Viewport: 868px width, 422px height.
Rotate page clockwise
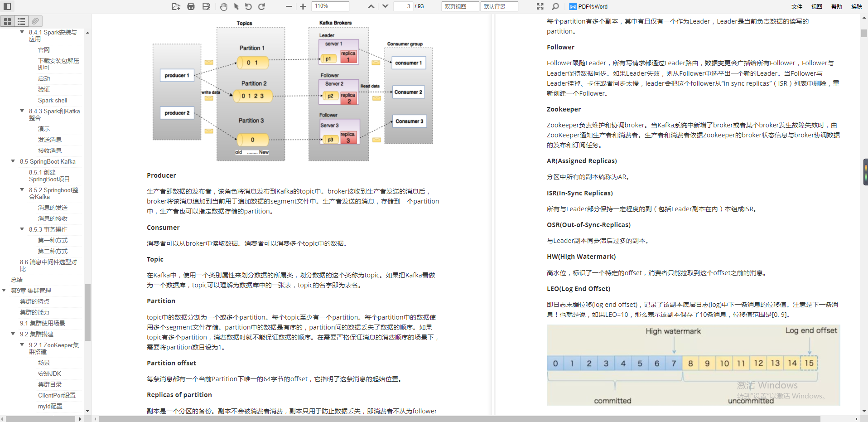(x=261, y=6)
